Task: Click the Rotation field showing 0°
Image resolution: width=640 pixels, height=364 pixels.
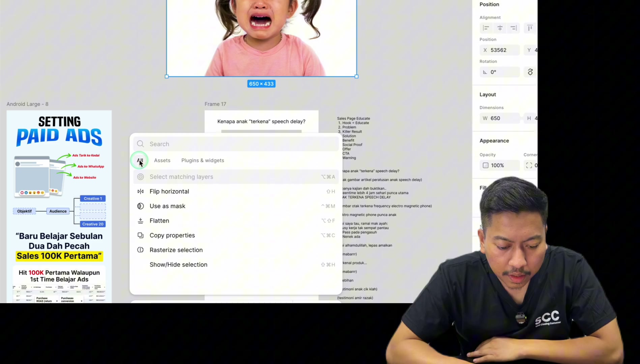Action: click(x=500, y=72)
